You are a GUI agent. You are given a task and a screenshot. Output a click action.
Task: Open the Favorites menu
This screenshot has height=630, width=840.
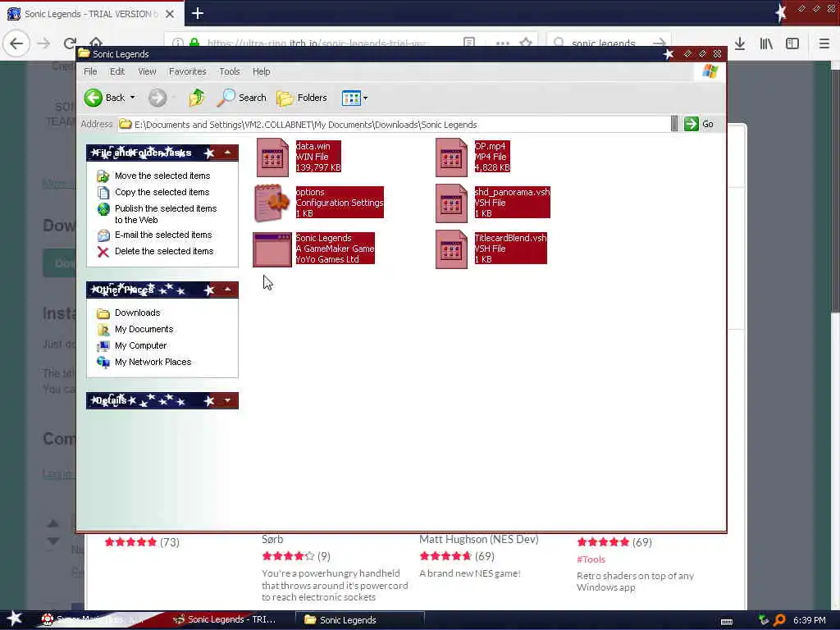tap(187, 71)
